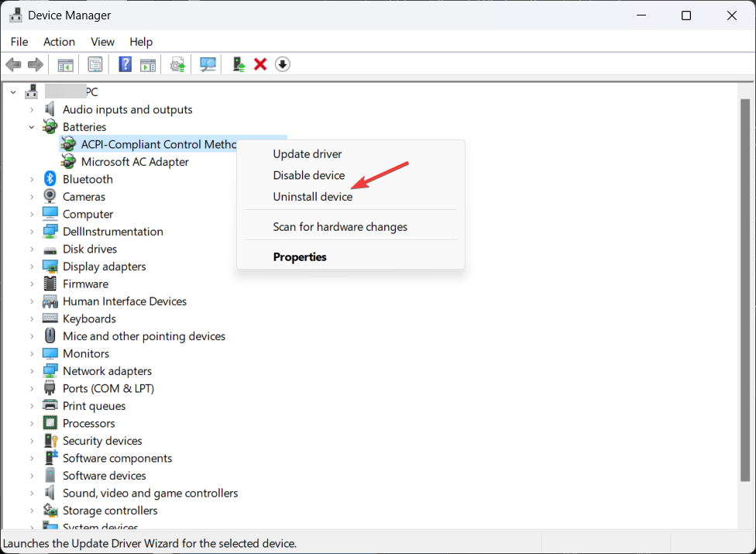
Task: Click the red X Uninstall device icon
Action: coord(260,64)
